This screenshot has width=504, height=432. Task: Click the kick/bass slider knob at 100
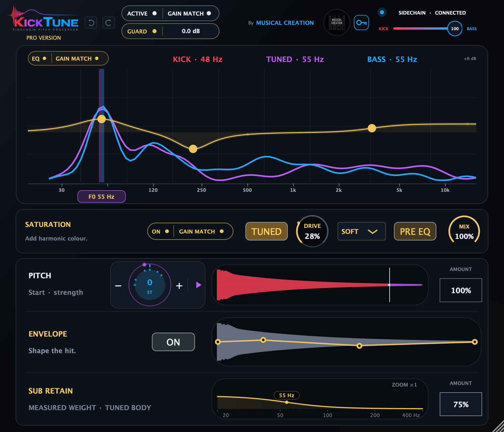(x=455, y=28)
